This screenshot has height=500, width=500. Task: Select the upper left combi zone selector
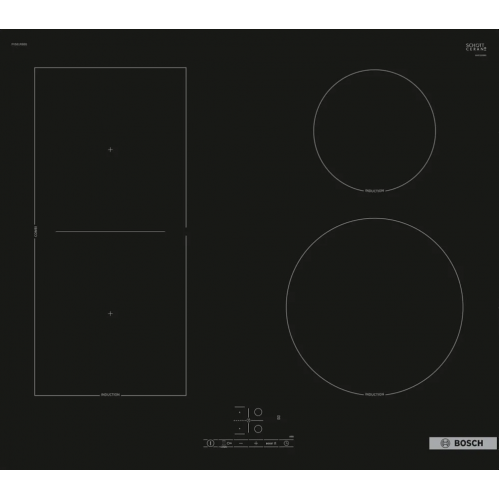[240, 412]
